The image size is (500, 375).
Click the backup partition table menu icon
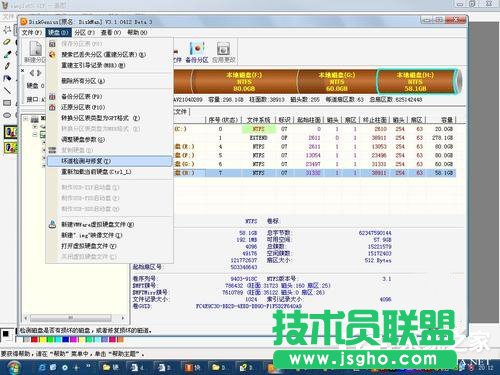pyautogui.click(x=52, y=97)
